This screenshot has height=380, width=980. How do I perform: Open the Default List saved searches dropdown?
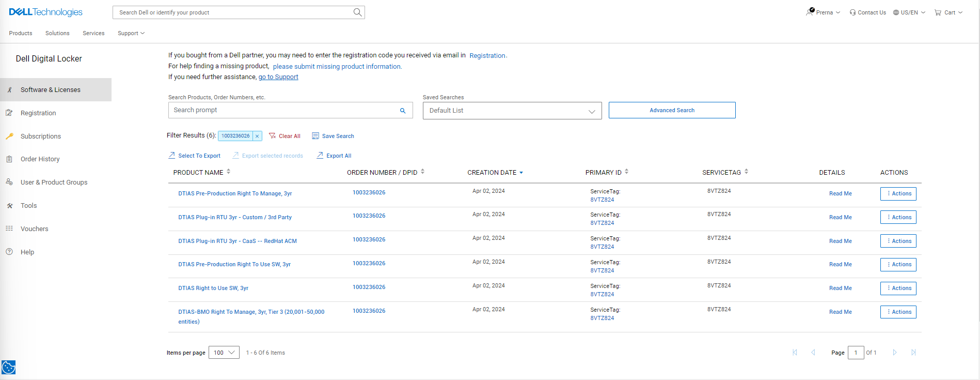pyautogui.click(x=512, y=111)
